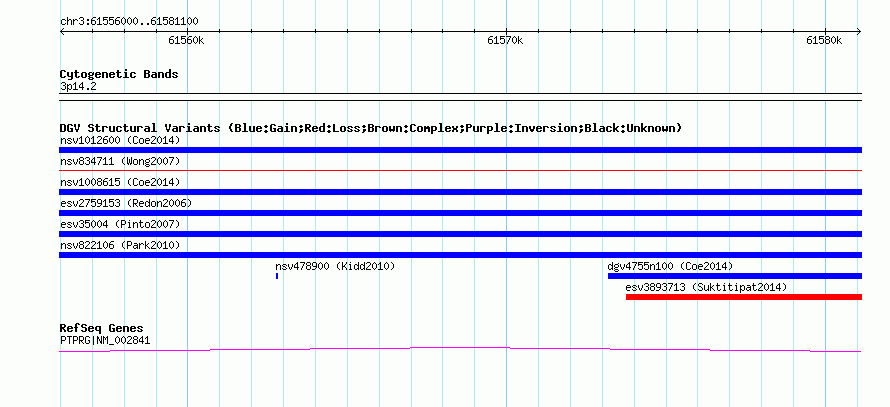The height and width of the screenshot is (407, 890).
Task: Click the 61560k ruler position
Action: (x=186, y=40)
